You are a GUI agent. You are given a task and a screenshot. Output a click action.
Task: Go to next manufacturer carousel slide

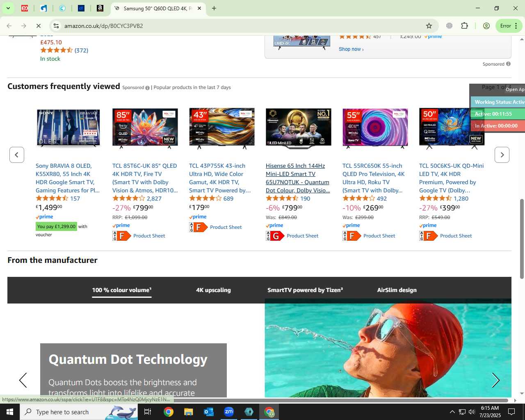coord(495,380)
